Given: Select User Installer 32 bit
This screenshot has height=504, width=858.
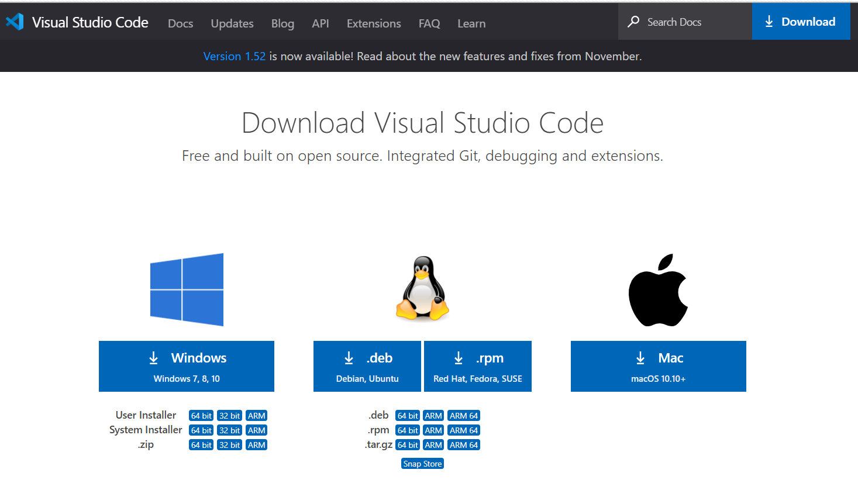Looking at the screenshot, I should pos(230,416).
